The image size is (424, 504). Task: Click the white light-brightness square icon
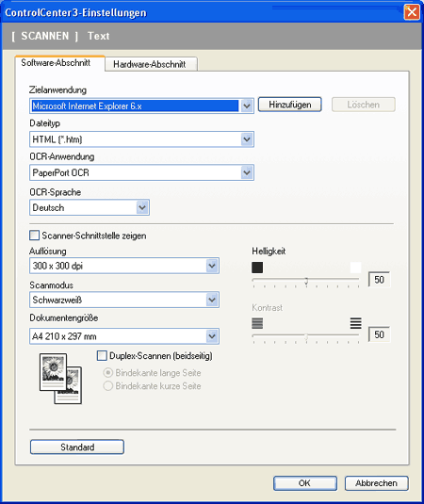[x=355, y=268]
